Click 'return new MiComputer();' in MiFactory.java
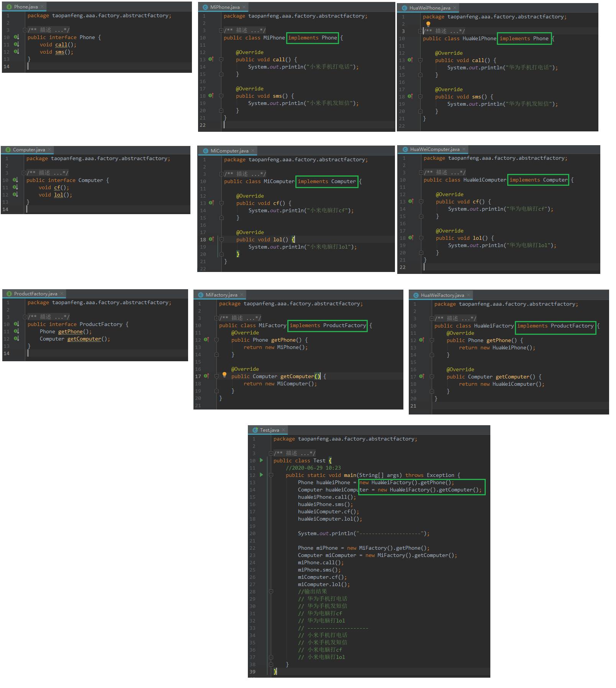616x688 pixels. (280, 384)
